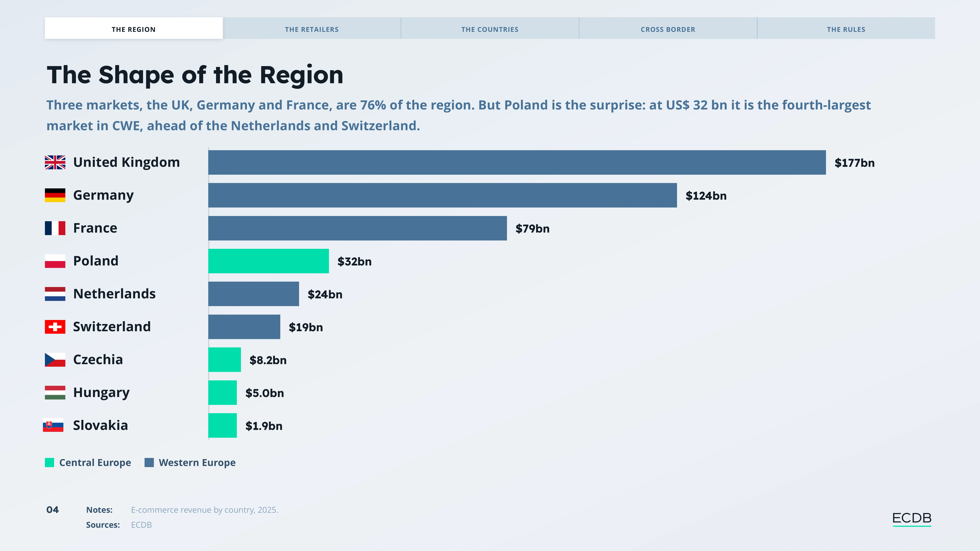Click the United Kingdom country label
Viewport: 980px width, 551px height.
pos(126,162)
